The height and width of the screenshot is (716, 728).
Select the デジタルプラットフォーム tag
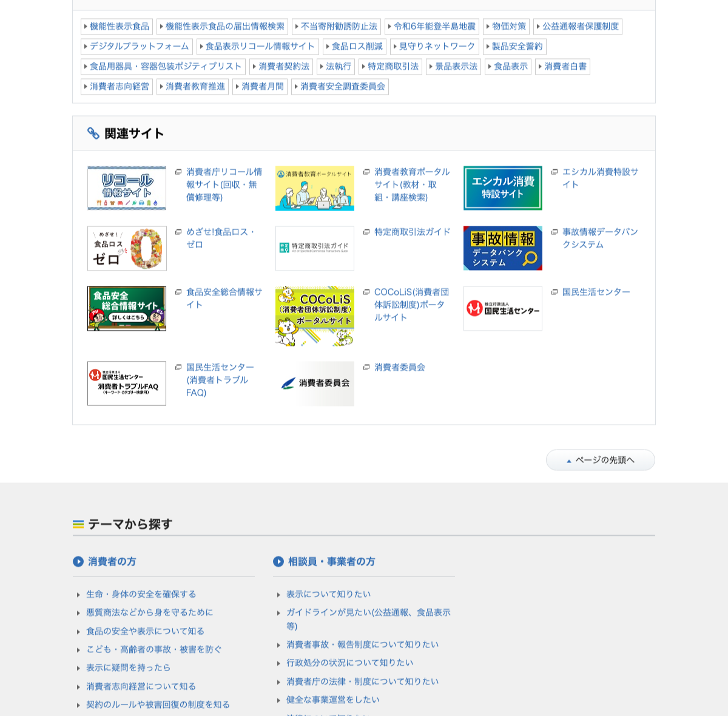pos(137,47)
